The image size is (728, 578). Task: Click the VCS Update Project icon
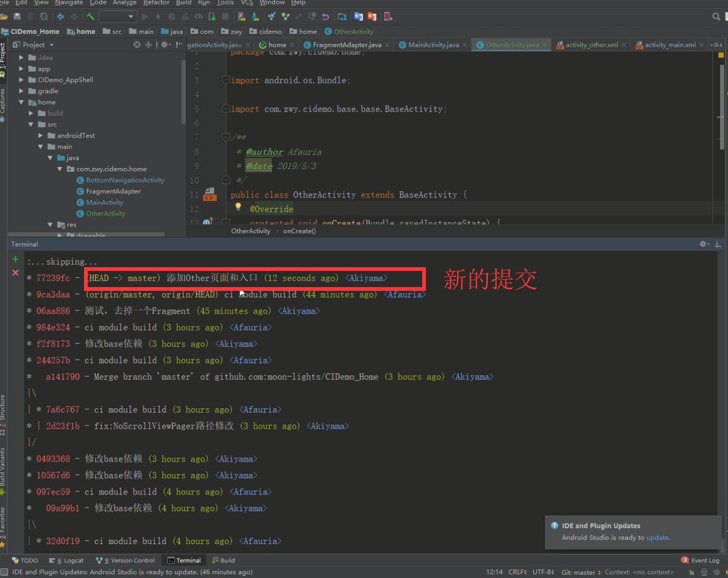click(x=272, y=17)
